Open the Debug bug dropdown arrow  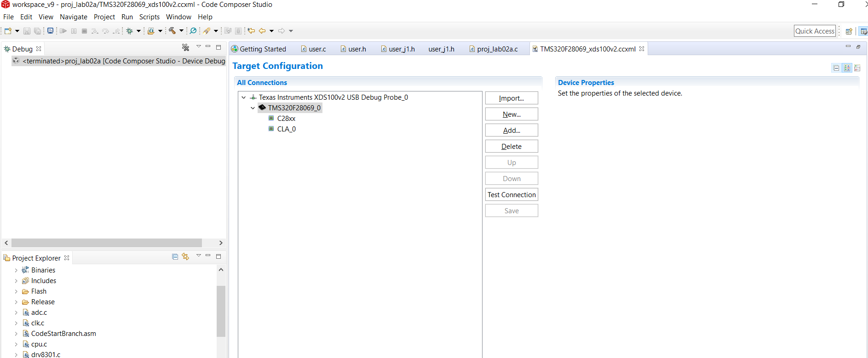pos(138,31)
